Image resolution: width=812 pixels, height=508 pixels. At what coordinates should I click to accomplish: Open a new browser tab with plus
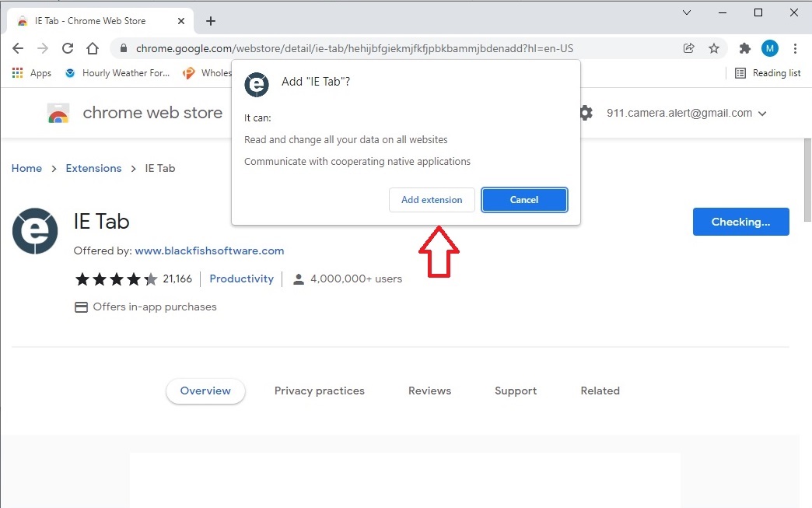[x=210, y=21]
